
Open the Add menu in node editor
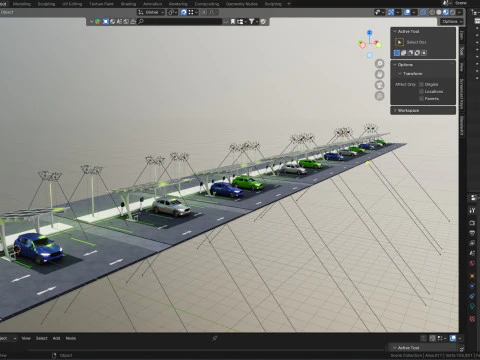(56, 338)
